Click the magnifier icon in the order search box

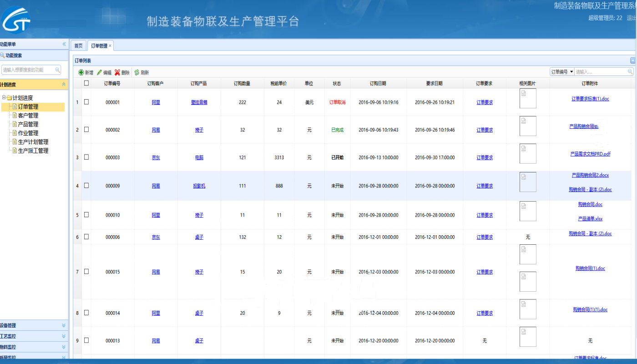click(630, 71)
